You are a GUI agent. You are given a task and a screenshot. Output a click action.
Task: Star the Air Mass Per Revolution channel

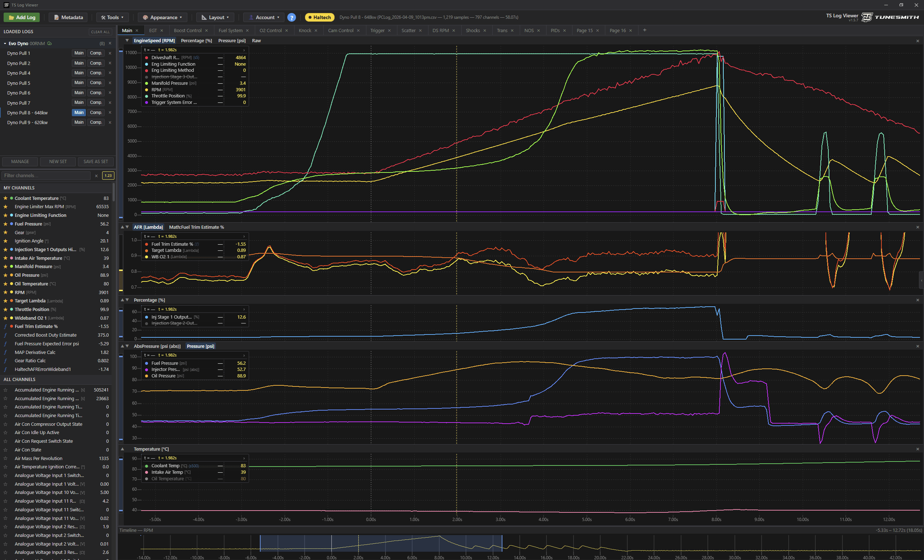click(5, 458)
